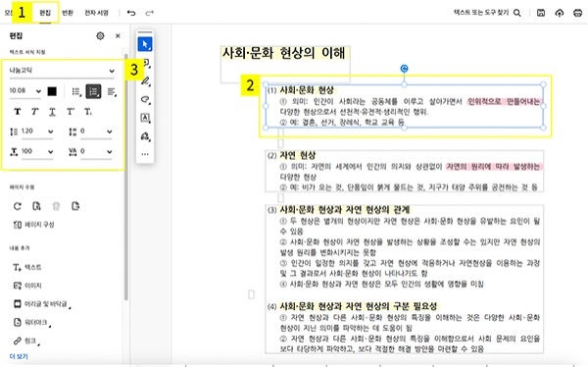Upload the file to cloud
Viewport: 588px width, 367px height.
pos(560,13)
